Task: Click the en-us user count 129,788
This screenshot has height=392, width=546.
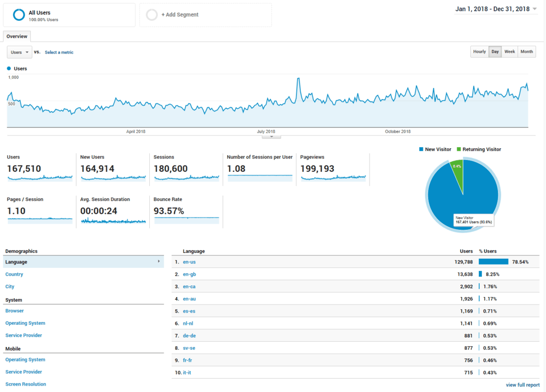Action: [463, 262]
